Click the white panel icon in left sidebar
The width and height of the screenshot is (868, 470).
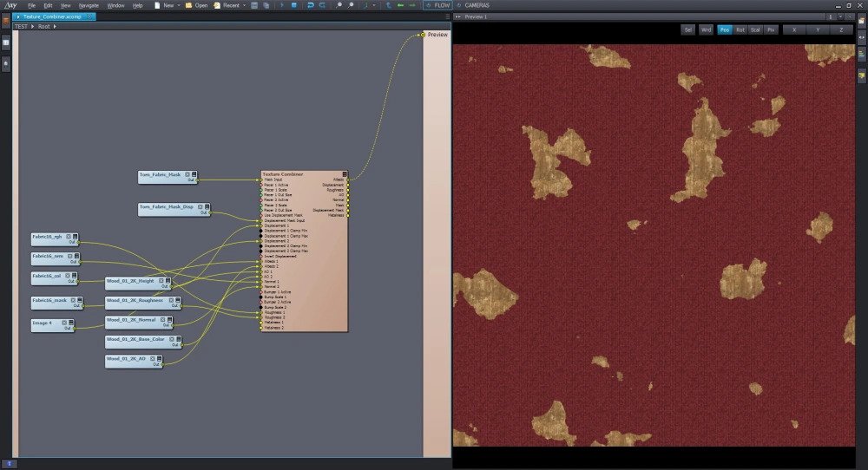[x=5, y=42]
